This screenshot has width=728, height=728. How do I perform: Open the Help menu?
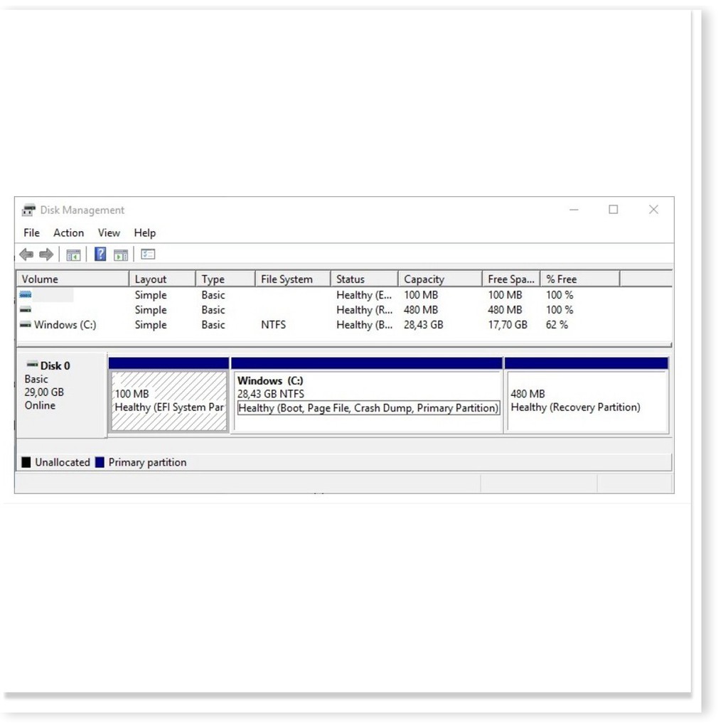click(144, 233)
